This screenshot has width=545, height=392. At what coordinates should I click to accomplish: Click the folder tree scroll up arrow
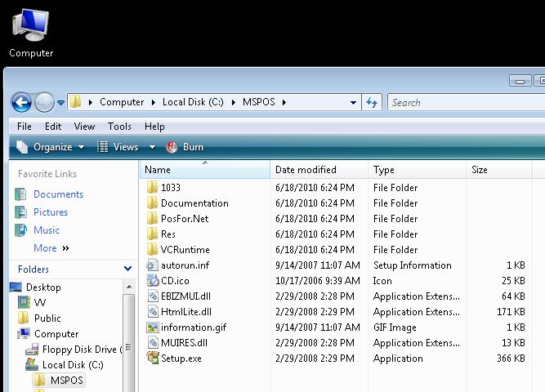tap(129, 287)
